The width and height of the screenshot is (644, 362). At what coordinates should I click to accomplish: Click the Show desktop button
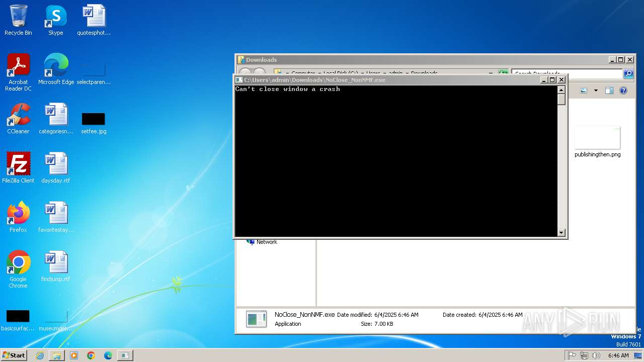pyautogui.click(x=638, y=355)
